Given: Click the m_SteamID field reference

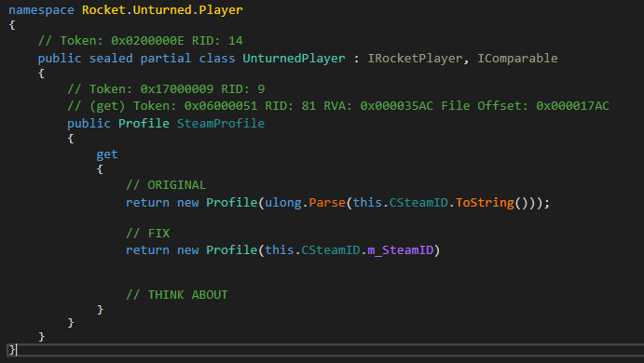Looking at the screenshot, I should click(x=401, y=250).
